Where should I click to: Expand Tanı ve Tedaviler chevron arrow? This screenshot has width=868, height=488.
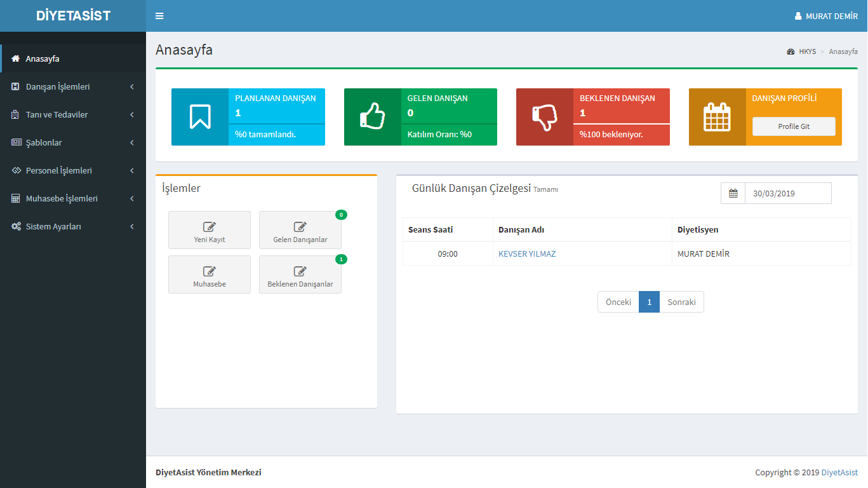(131, 114)
